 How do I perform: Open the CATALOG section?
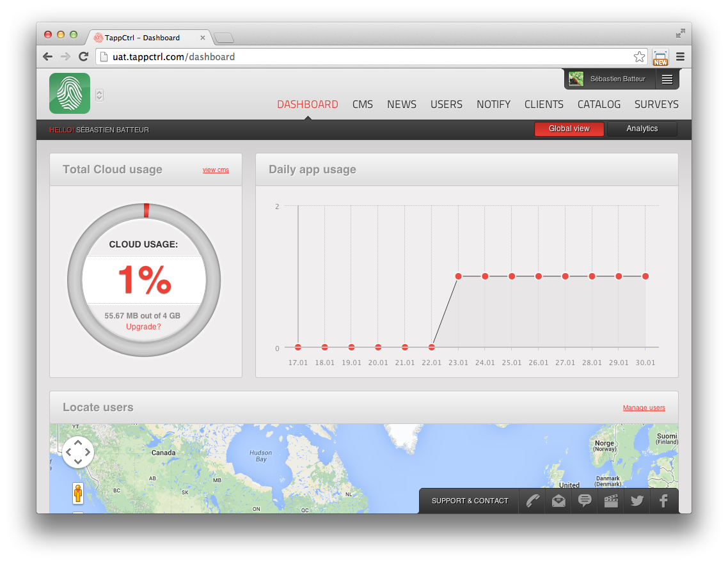(599, 104)
